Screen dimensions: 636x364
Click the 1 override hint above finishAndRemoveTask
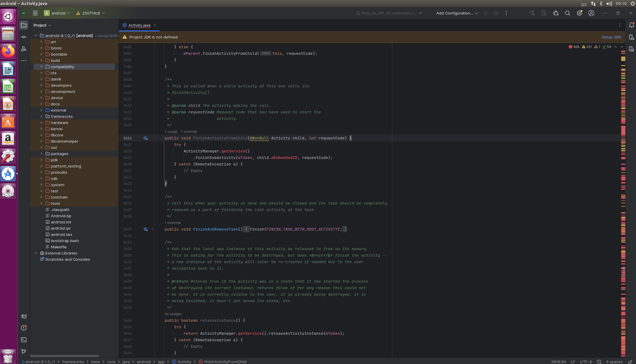point(173,223)
